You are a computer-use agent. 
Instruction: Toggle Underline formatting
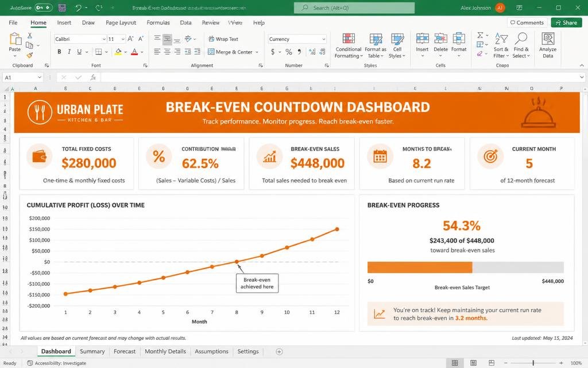pos(79,52)
